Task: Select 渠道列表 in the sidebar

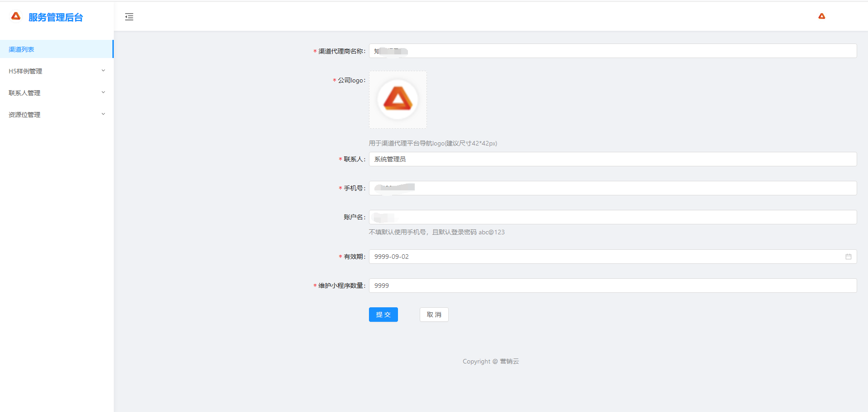Action: pos(56,49)
